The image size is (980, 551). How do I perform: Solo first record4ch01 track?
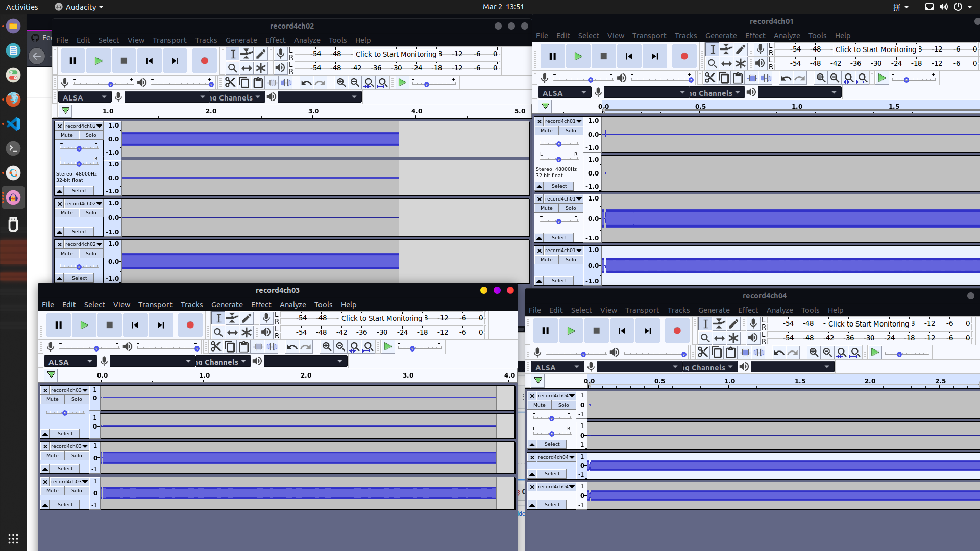pos(571,131)
